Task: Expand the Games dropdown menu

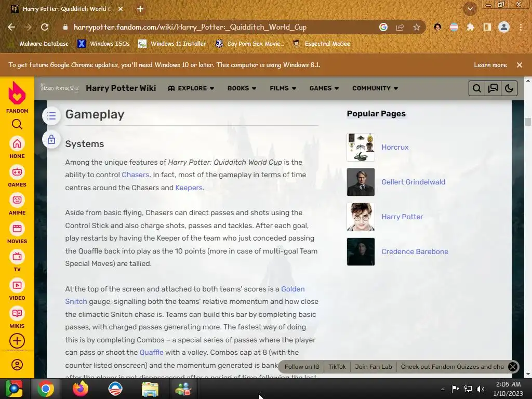Action: click(324, 88)
